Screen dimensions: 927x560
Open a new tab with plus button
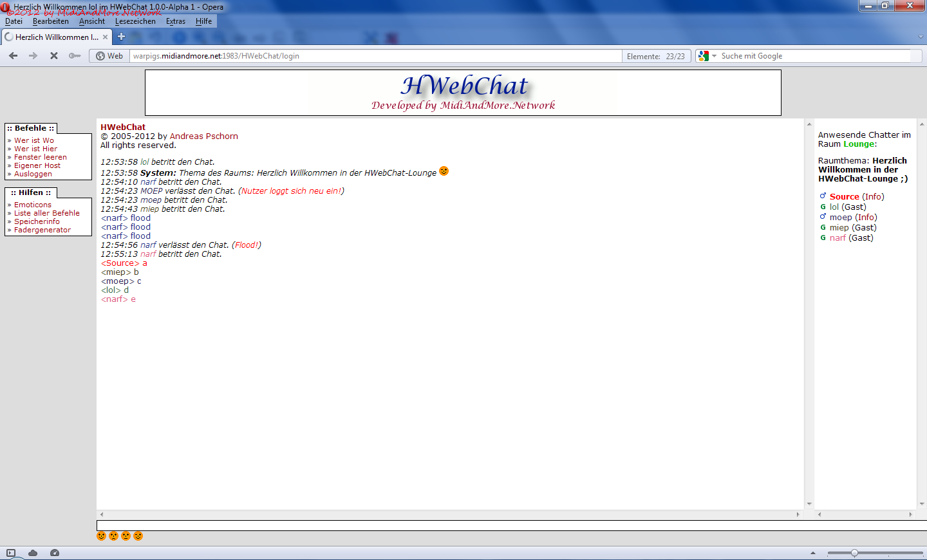121,37
